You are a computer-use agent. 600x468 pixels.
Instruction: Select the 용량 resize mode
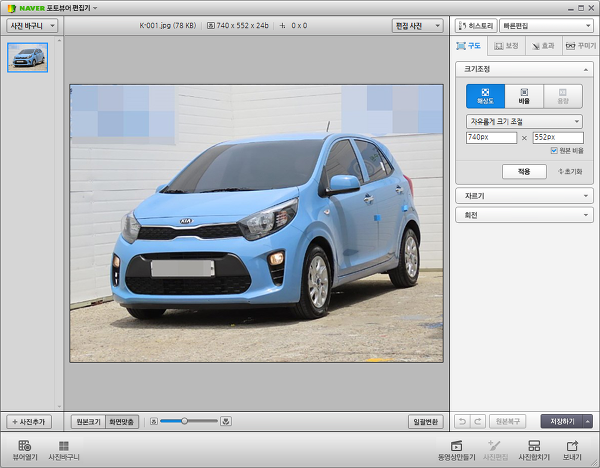(x=562, y=96)
